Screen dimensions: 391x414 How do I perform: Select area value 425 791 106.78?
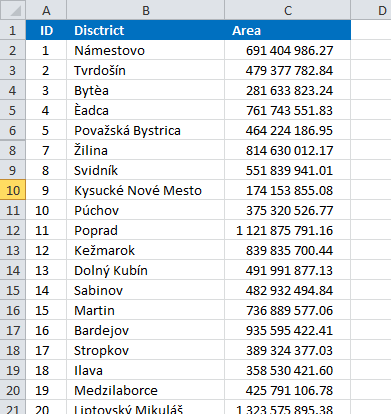288,390
